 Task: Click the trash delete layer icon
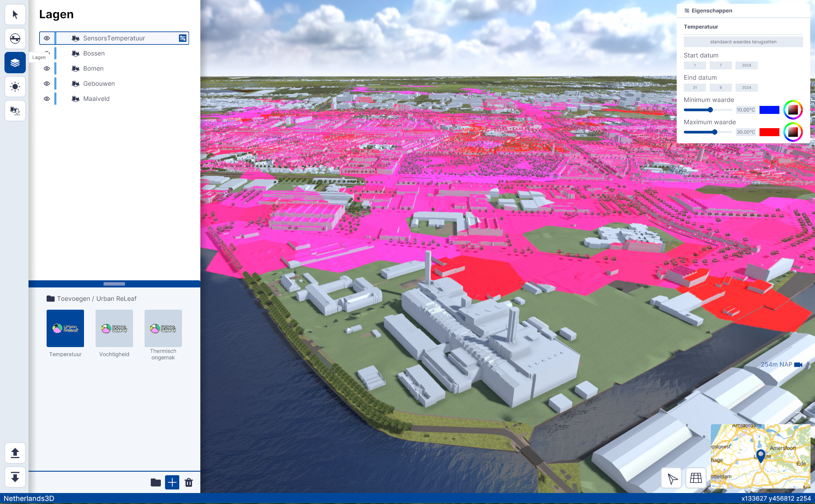(x=189, y=482)
